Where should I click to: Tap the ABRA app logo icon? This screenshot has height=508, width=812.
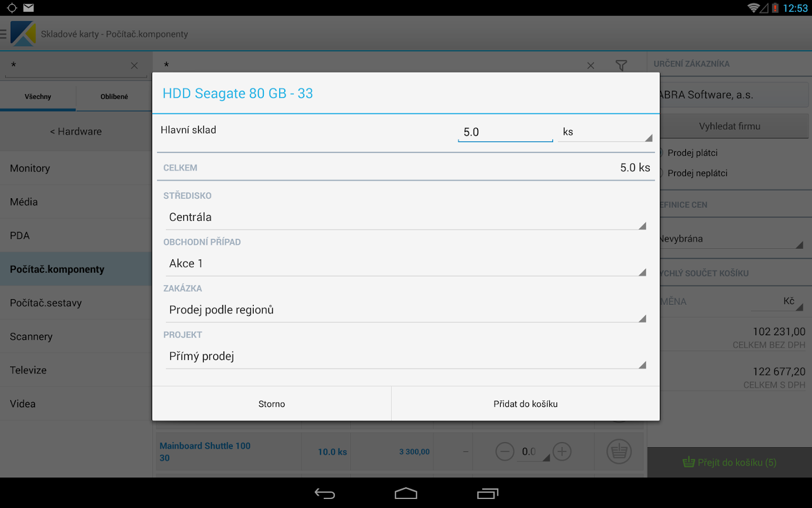(23, 34)
